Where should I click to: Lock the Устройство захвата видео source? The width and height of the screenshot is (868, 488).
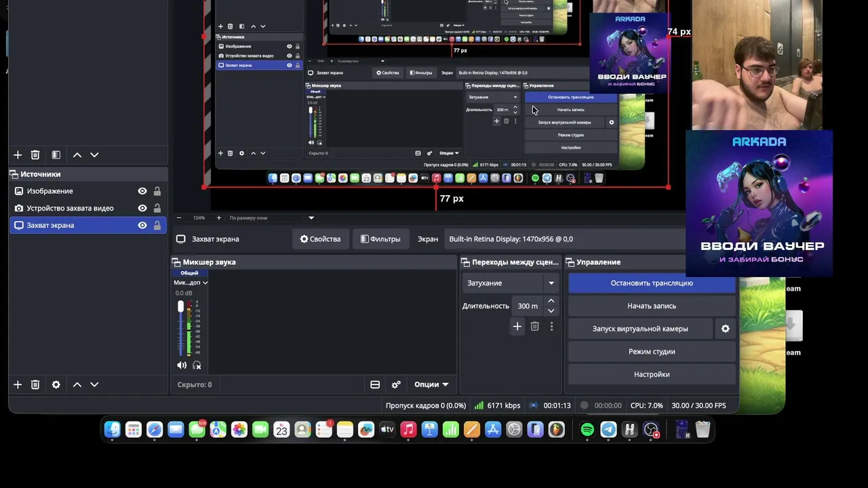[157, 208]
